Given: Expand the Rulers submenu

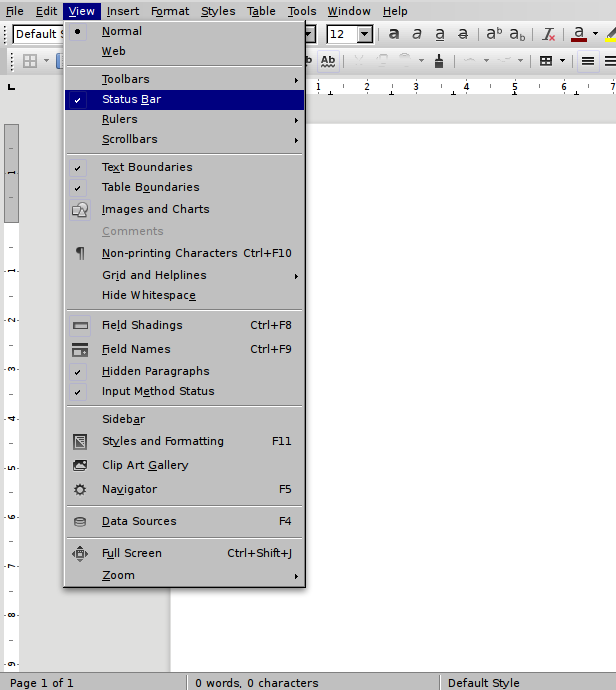Looking at the screenshot, I should tap(184, 119).
